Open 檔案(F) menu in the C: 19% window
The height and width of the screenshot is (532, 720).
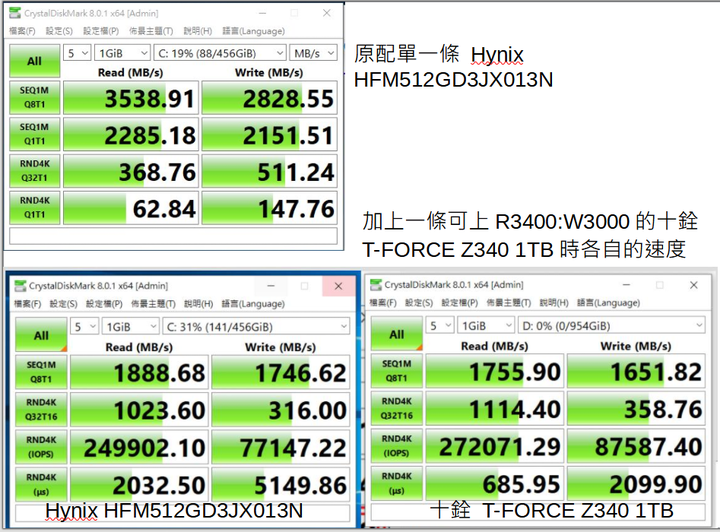22,31
